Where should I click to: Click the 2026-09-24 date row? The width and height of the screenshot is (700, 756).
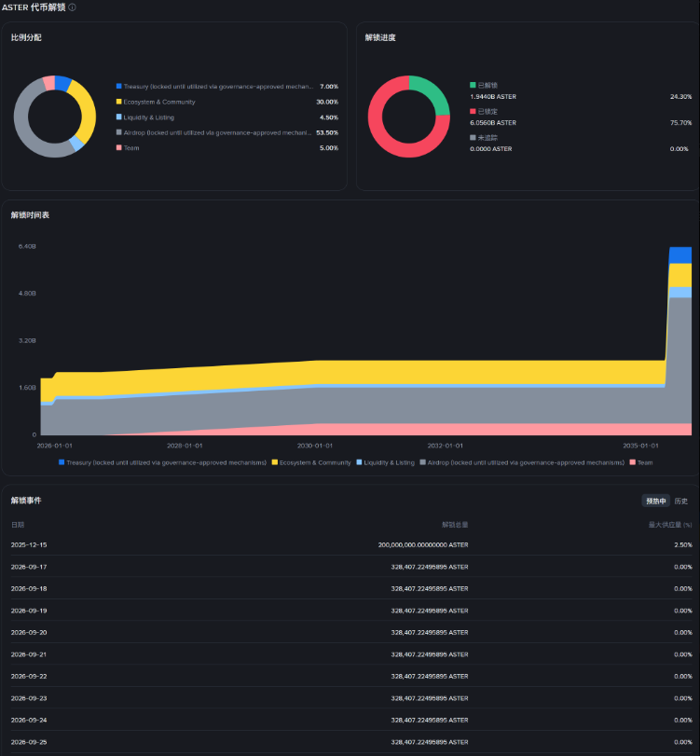[351, 720]
